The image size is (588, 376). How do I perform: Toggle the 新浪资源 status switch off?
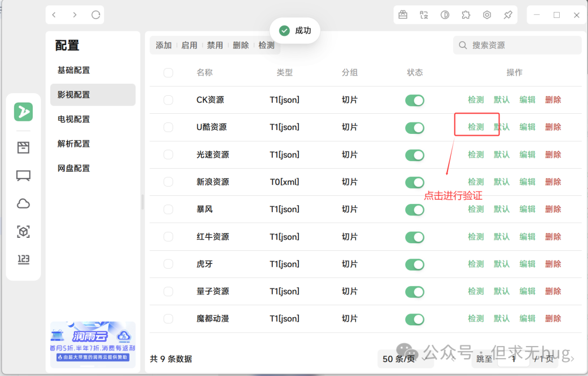point(414,182)
